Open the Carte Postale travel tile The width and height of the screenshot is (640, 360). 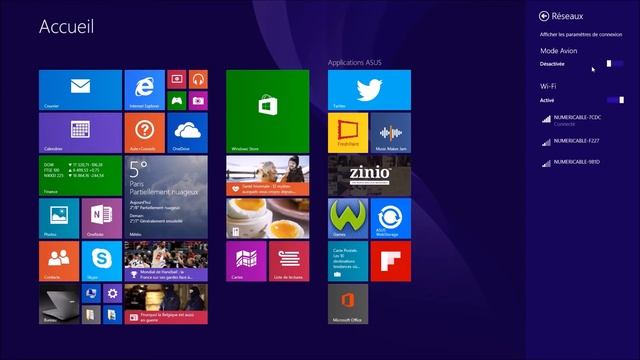coord(348,261)
